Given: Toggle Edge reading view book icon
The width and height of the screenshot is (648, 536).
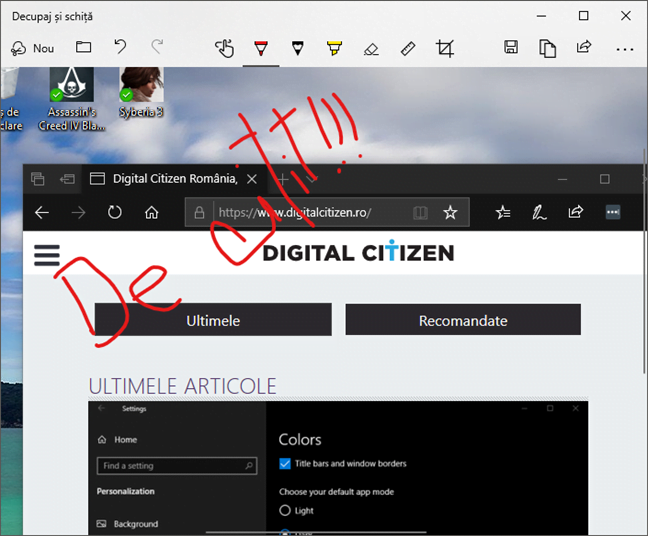Looking at the screenshot, I should coord(420,212).
